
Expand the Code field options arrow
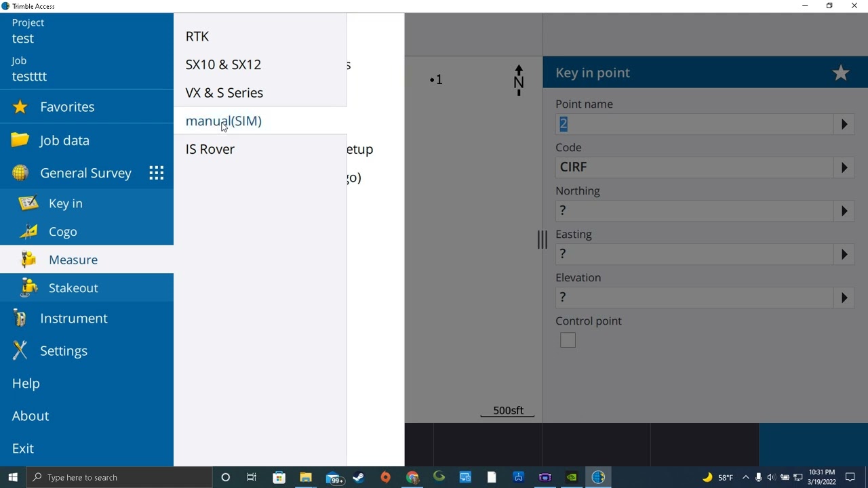pos(844,167)
